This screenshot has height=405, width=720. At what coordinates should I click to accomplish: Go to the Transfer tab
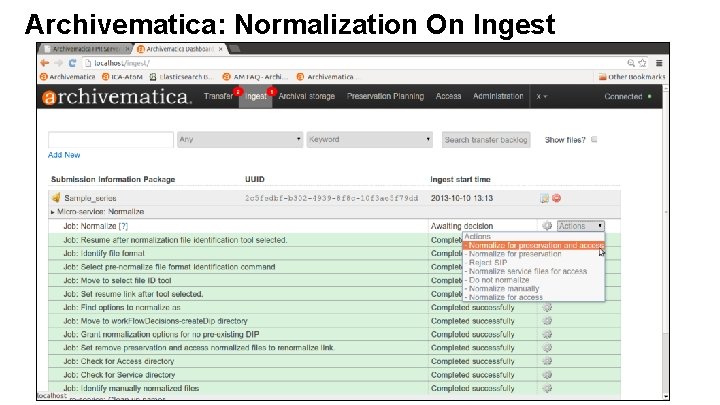tap(219, 96)
